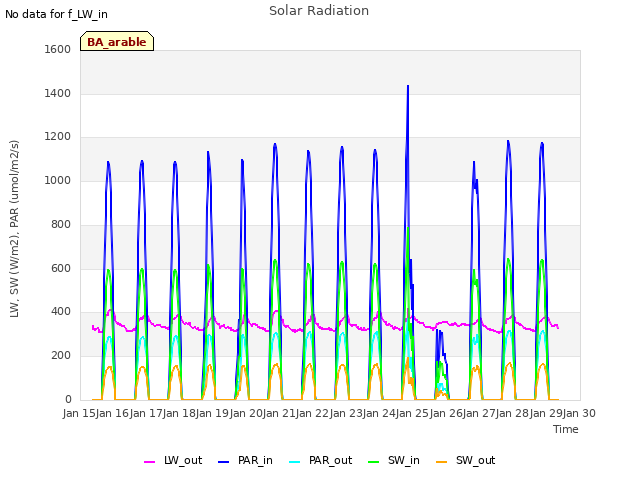Click the 400 y-axis tick label
This screenshot has width=640, height=480.
pyautogui.click(x=61, y=312)
